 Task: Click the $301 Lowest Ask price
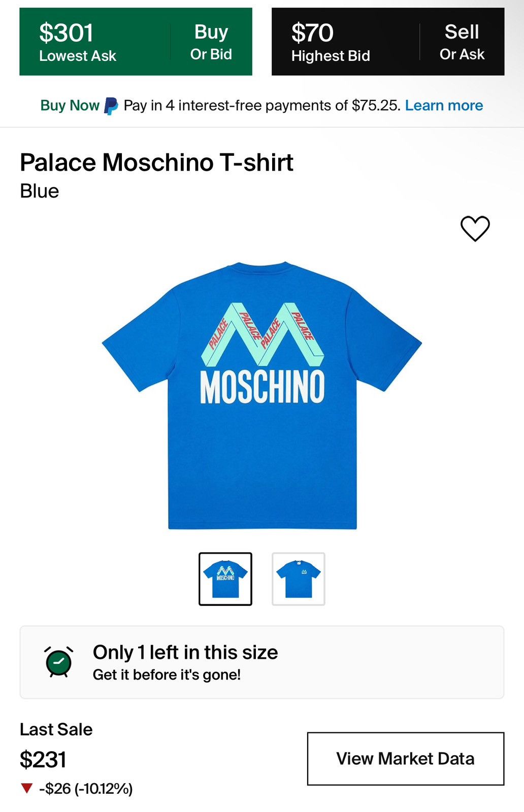[67, 33]
